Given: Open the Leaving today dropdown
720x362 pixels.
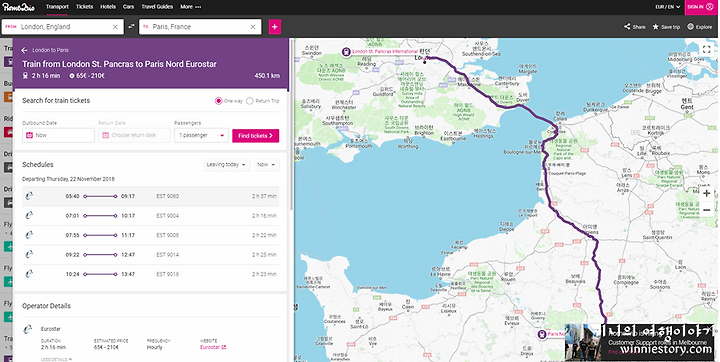Looking at the screenshot, I should (x=226, y=164).
